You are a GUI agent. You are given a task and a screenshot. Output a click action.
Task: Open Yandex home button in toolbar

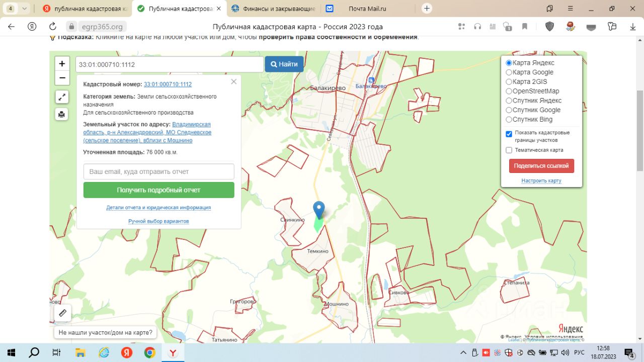[32, 27]
